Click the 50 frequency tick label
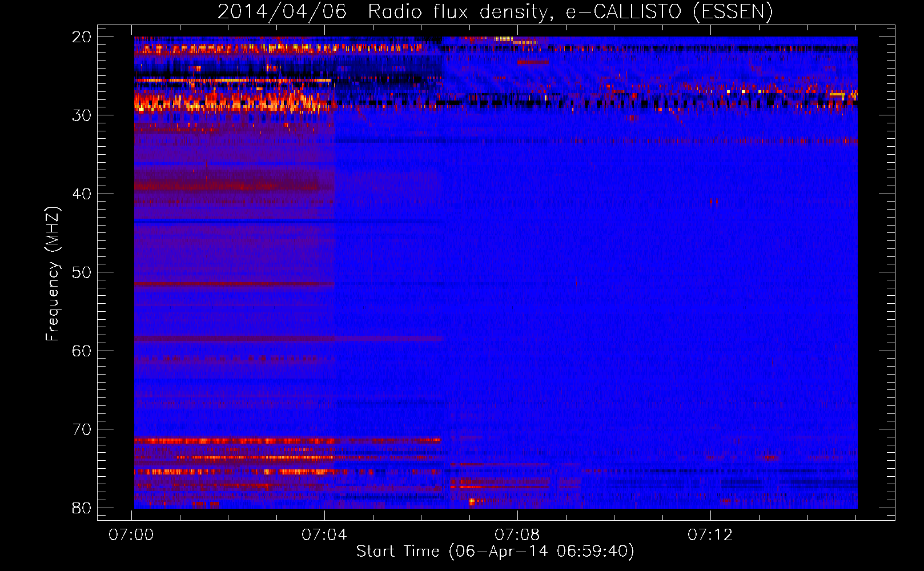 82,272
